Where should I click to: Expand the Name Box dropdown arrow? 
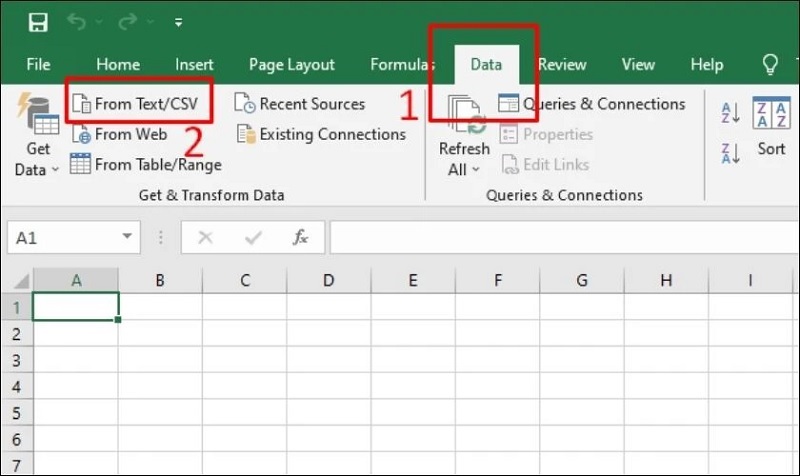pos(127,237)
